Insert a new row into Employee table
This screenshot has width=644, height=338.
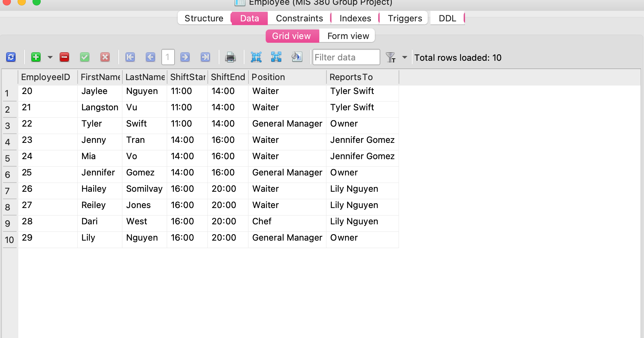pyautogui.click(x=36, y=57)
